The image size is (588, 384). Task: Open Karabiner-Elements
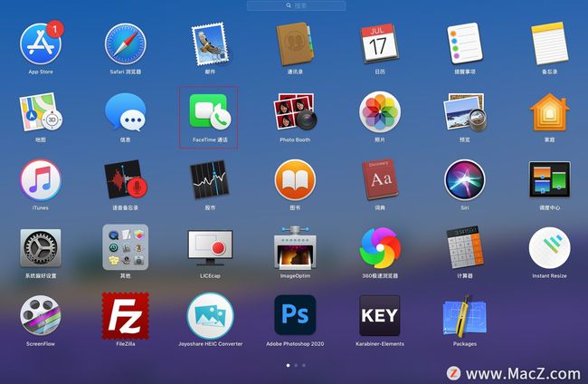(380, 315)
